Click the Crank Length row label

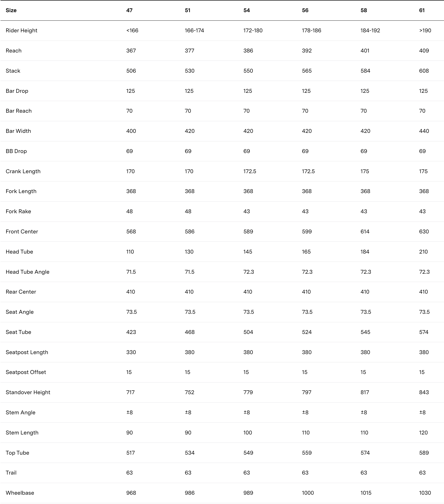pyautogui.click(x=23, y=171)
